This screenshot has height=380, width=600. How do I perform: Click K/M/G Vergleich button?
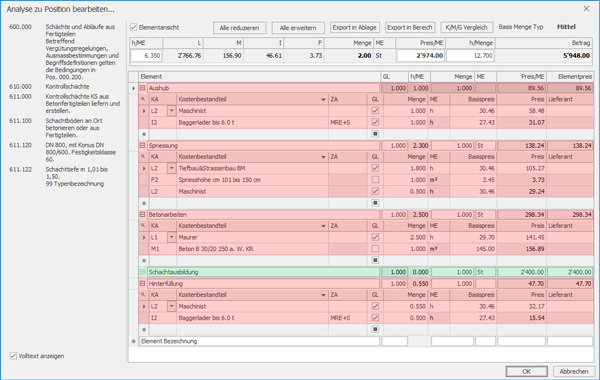pos(466,28)
